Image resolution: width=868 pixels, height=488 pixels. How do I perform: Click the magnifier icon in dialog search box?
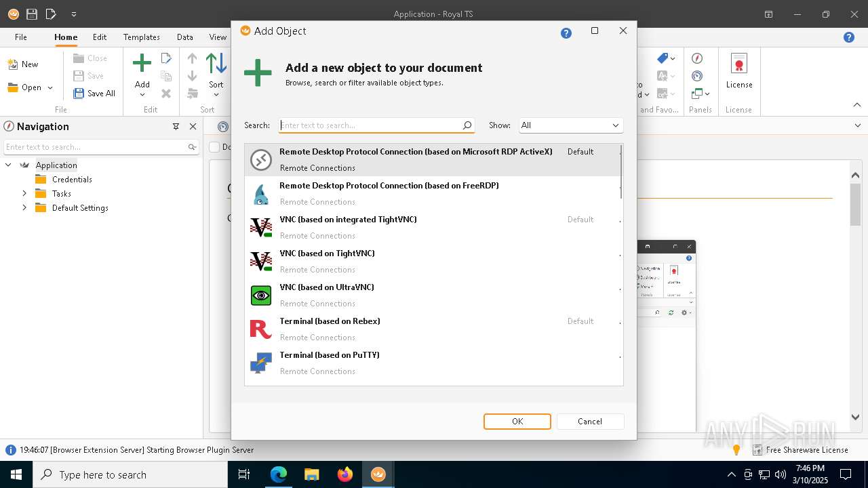(x=467, y=125)
